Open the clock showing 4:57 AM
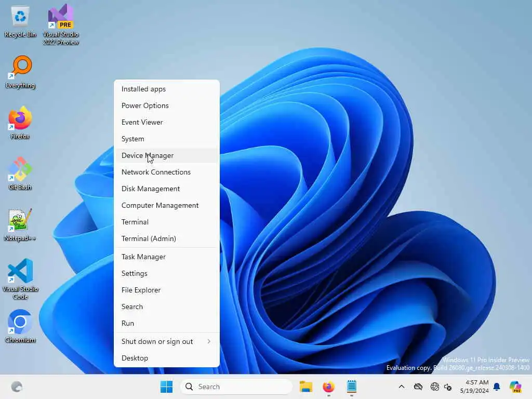This screenshot has height=399, width=532. tap(474, 387)
